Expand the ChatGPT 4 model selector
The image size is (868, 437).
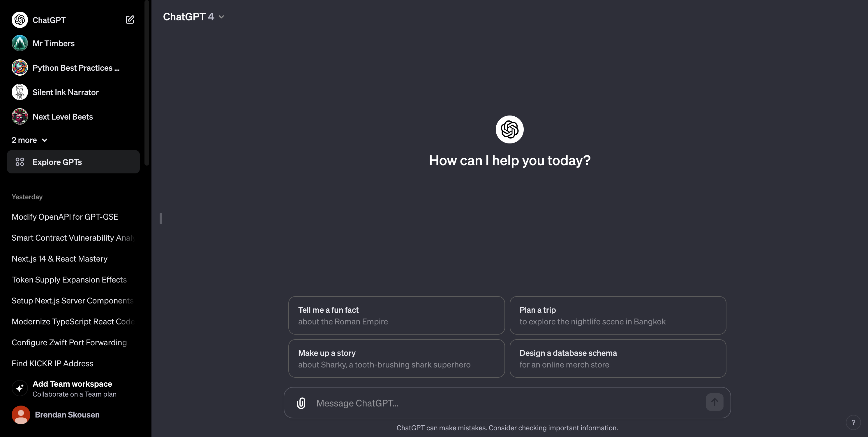(193, 17)
